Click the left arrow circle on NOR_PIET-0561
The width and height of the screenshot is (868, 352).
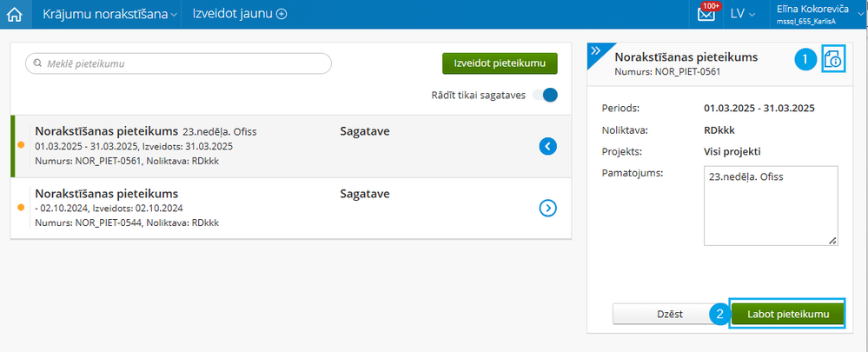547,146
